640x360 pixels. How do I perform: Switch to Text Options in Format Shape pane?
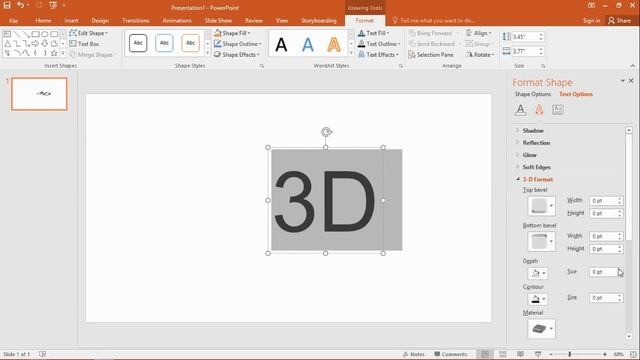tap(576, 94)
